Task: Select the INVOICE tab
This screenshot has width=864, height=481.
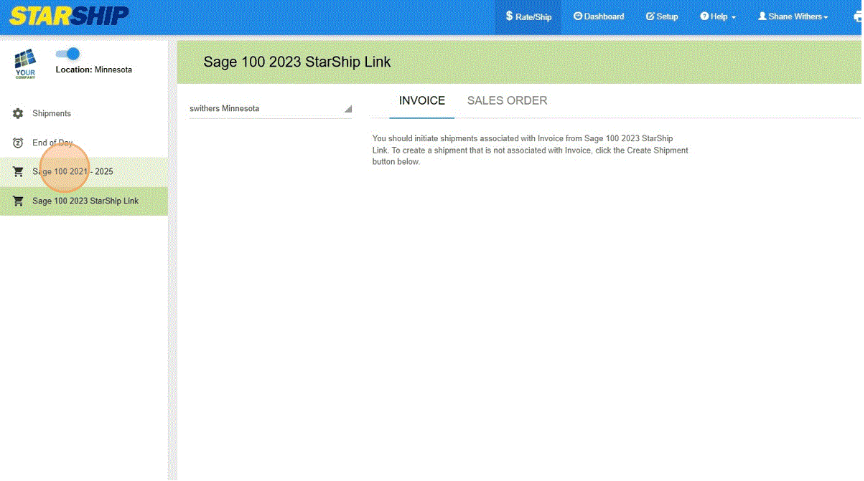Action: 422,101
